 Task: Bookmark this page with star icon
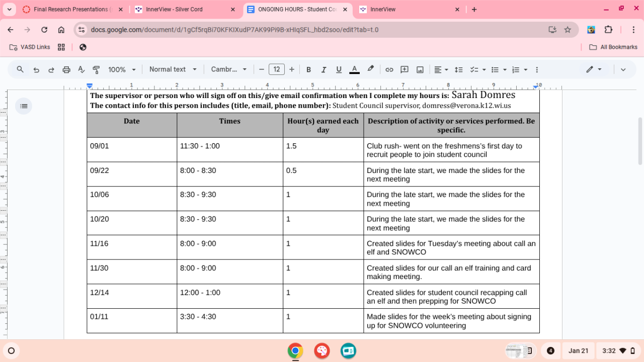point(568,30)
